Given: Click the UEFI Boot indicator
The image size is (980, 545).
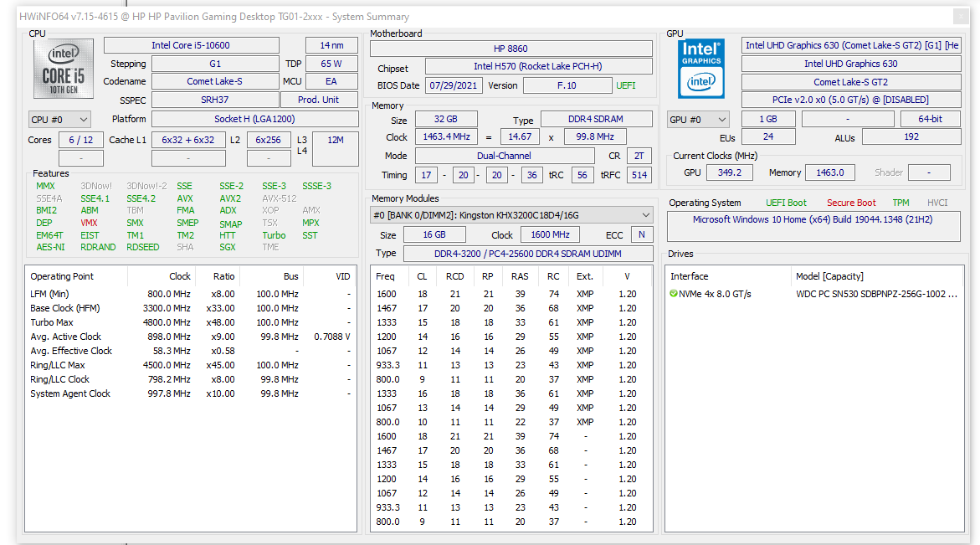Looking at the screenshot, I should [786, 202].
